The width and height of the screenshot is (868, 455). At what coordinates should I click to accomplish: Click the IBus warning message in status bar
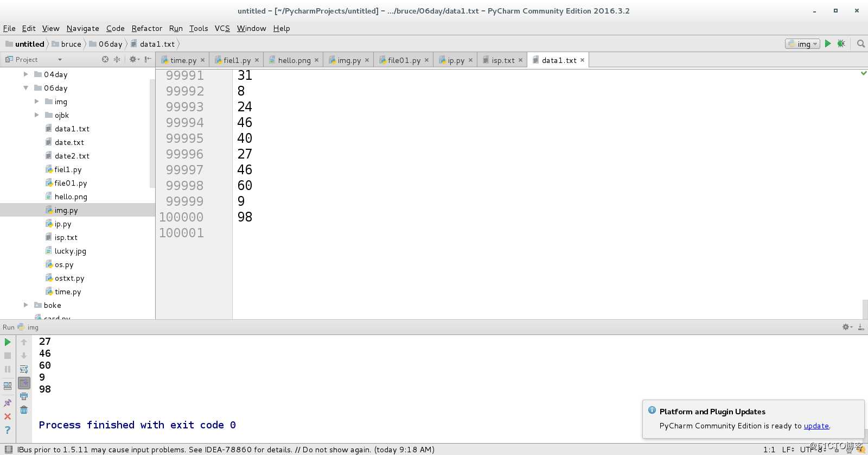pyautogui.click(x=226, y=450)
